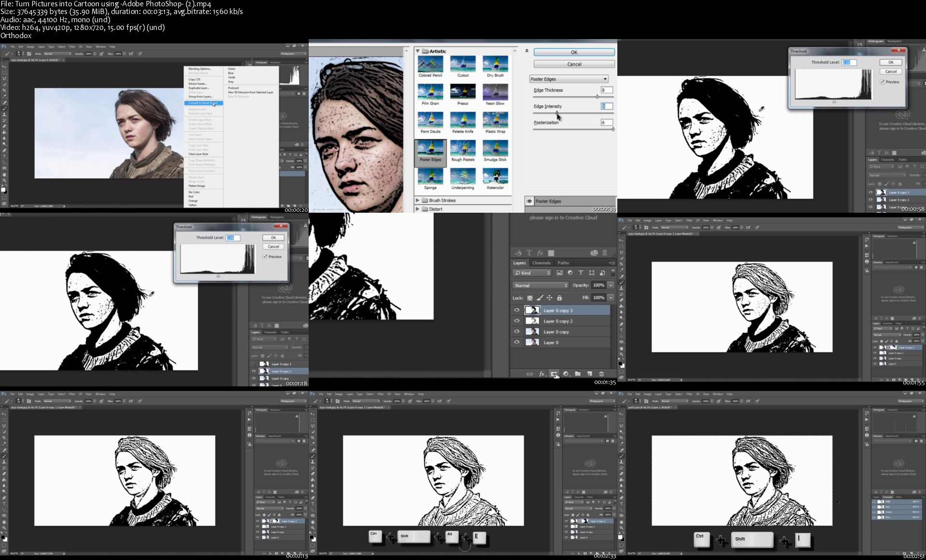Image resolution: width=926 pixels, height=560 pixels.
Task: Click the Edge Thickness slider handle
Action: (598, 97)
